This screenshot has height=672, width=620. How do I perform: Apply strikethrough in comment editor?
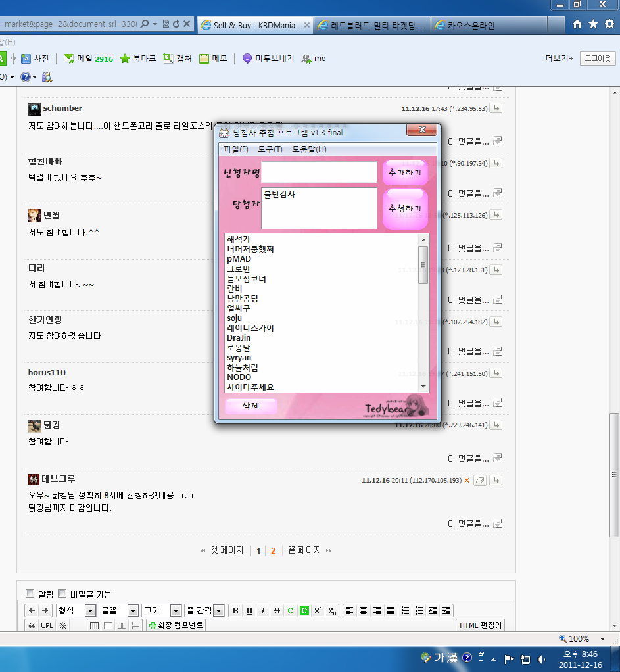[x=277, y=610]
